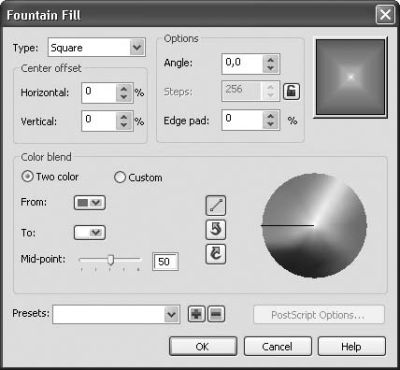The height and width of the screenshot is (370, 400).
Task: Click the Help button
Action: click(x=352, y=346)
